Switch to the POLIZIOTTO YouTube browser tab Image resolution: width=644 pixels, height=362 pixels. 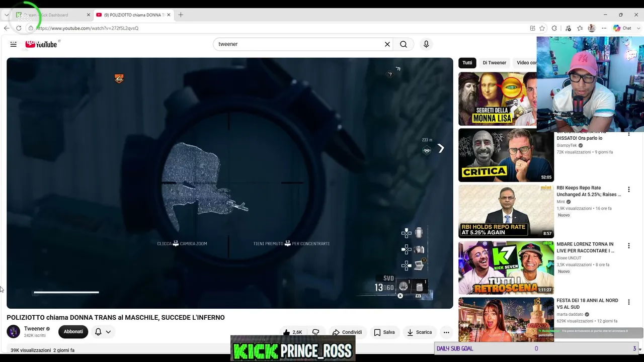pos(133,15)
